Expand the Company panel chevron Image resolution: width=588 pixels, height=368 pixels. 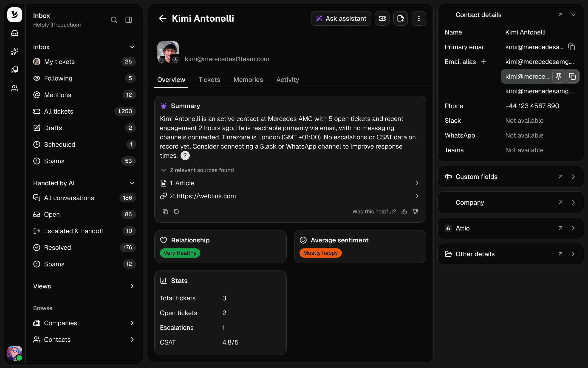click(x=573, y=202)
